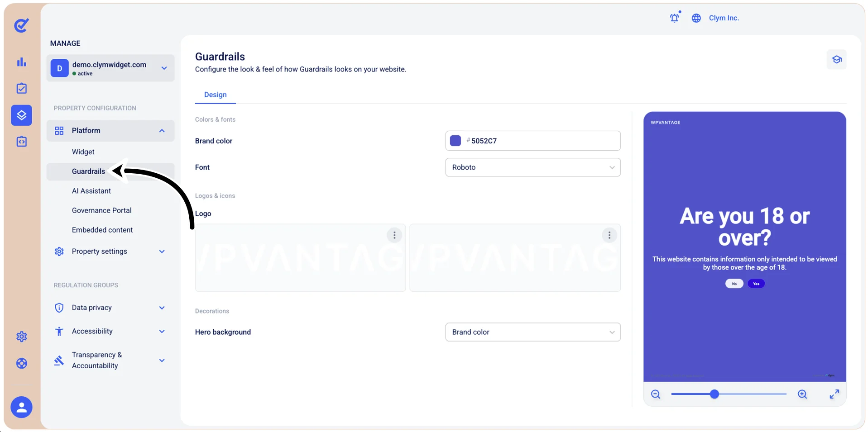This screenshot has height=432, width=868.
Task: Click the globe language icon
Action: pyautogui.click(x=696, y=18)
